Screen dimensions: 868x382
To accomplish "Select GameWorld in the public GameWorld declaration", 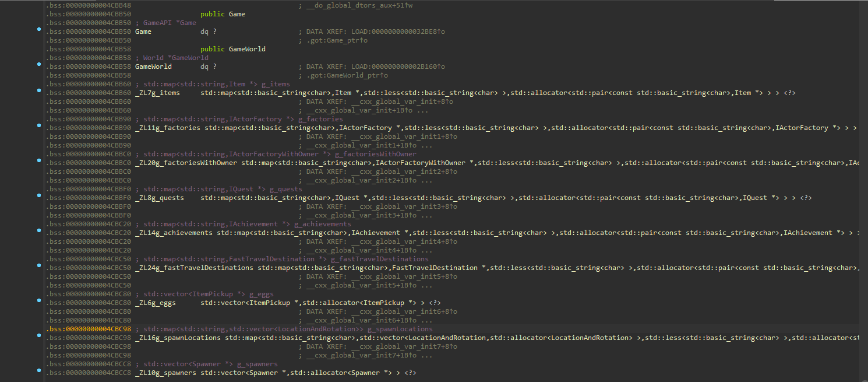I will [247, 49].
